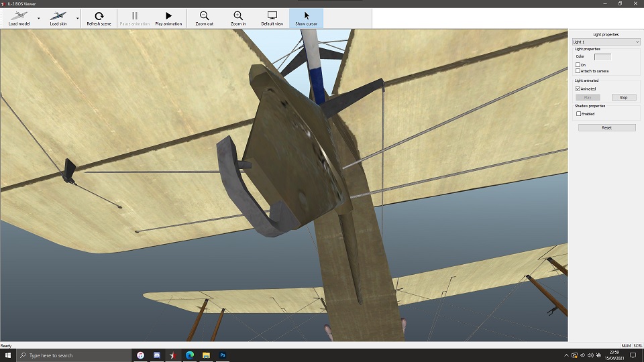Screen dimensions: 644x362
Task: Click the Load skin airplane icon
Action: click(58, 16)
